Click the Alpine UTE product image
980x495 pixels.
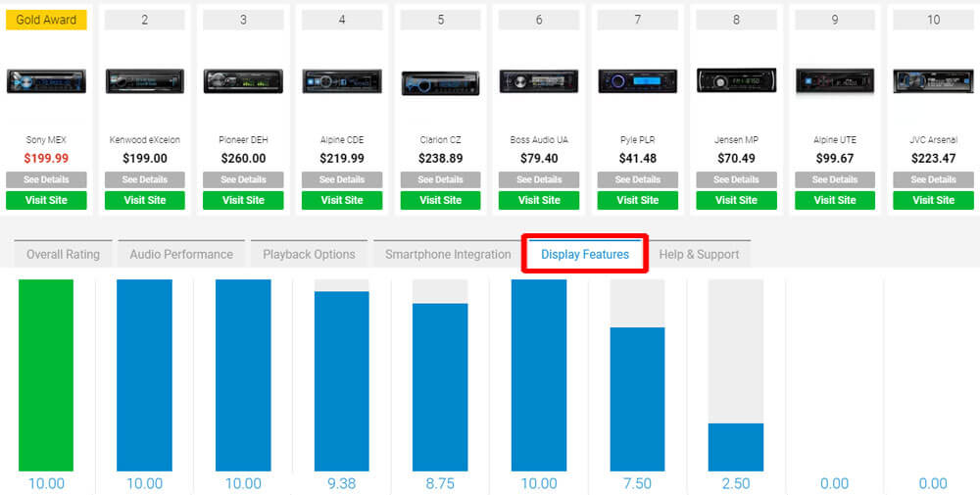click(834, 81)
